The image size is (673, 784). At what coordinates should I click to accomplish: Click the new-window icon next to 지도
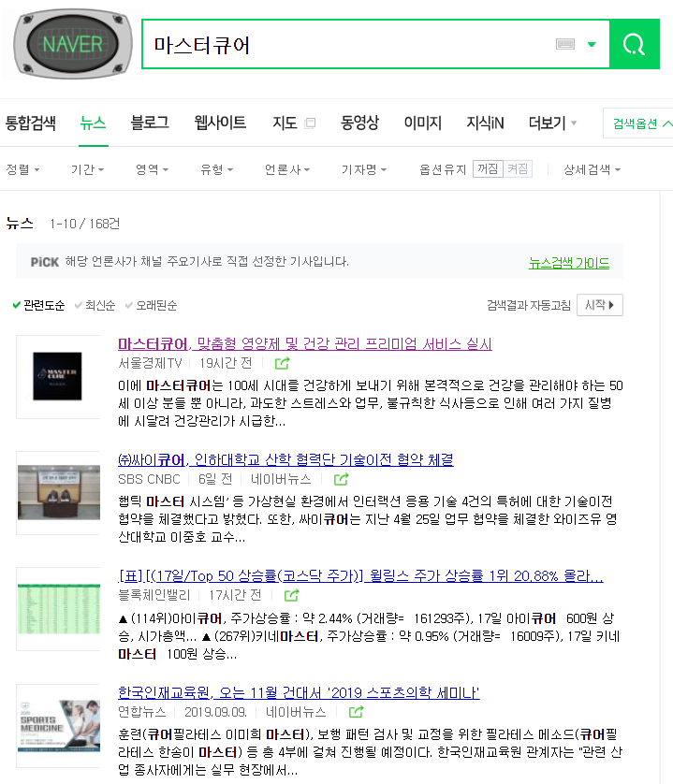[x=310, y=123]
